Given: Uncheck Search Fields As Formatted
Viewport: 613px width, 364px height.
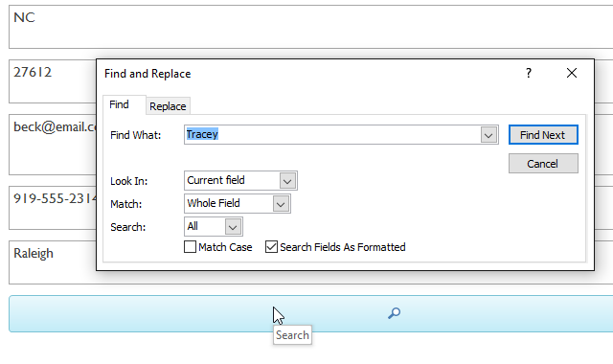Looking at the screenshot, I should click(271, 247).
